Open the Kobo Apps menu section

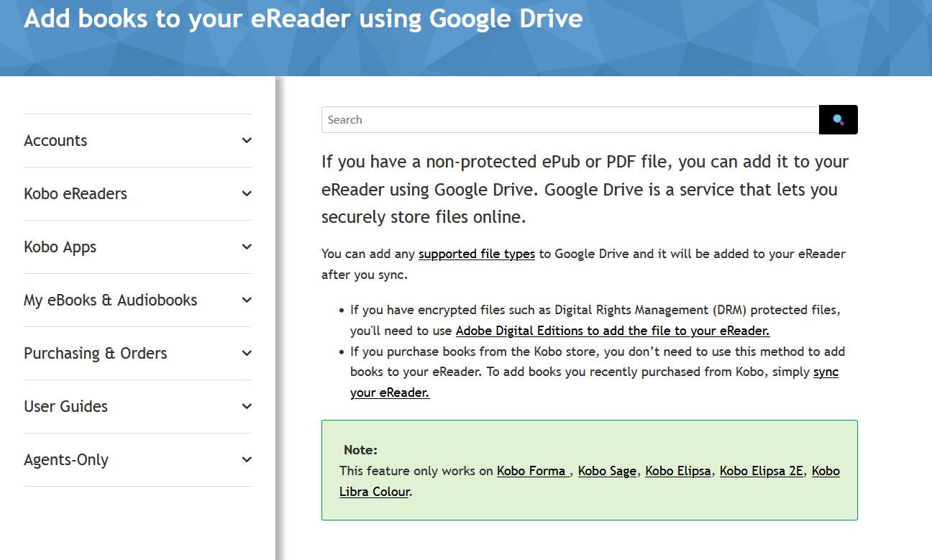pos(60,247)
